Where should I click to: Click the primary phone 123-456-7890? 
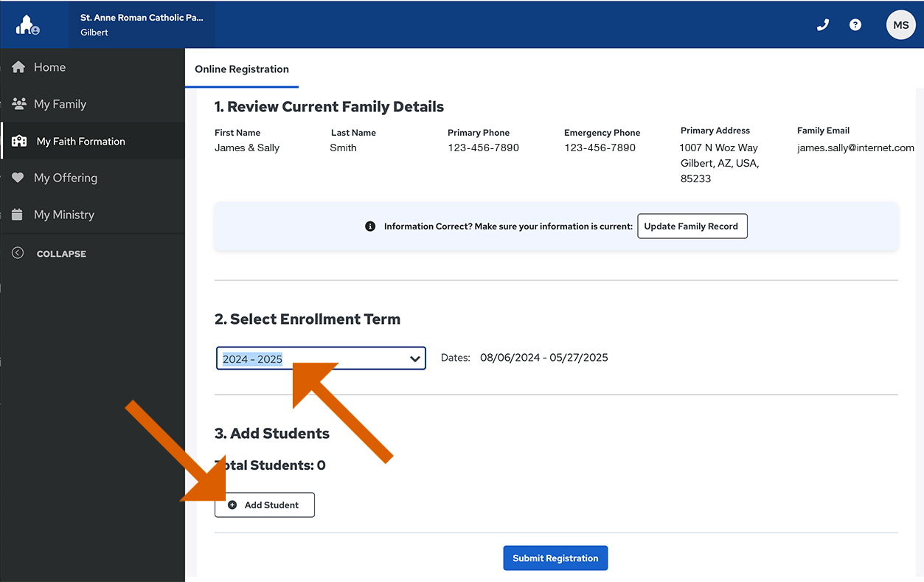point(483,148)
